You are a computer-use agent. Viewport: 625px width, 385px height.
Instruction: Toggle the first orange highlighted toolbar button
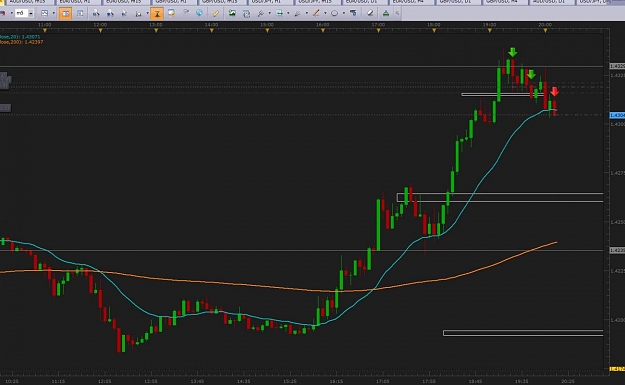[x=65, y=13]
